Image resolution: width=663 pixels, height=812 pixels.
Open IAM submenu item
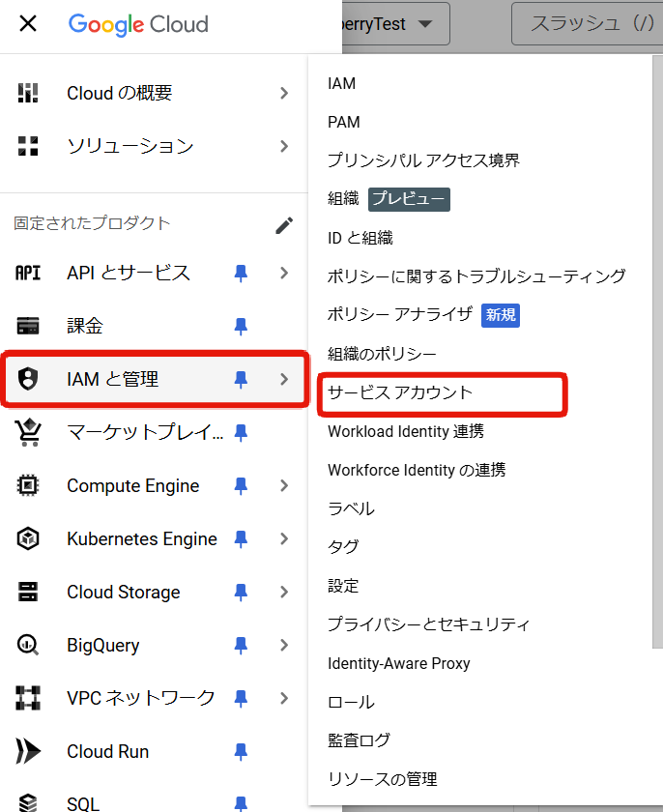pos(341,83)
